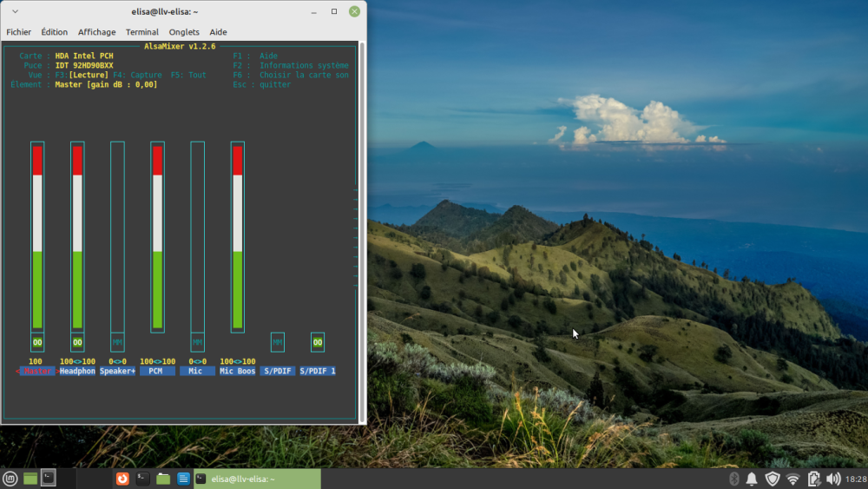The width and height of the screenshot is (868, 489).
Task: Open the Affichage menu
Action: [x=96, y=32]
